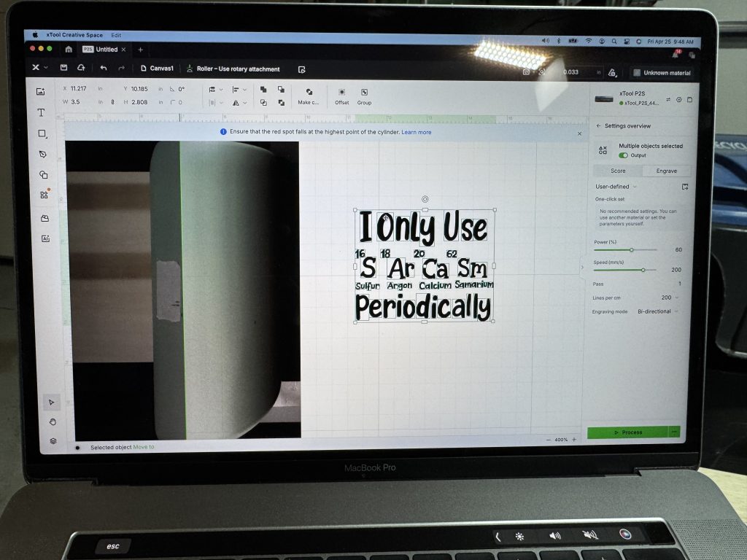Click the green Process button
Viewport: 747px width, 560px height.
(627, 432)
